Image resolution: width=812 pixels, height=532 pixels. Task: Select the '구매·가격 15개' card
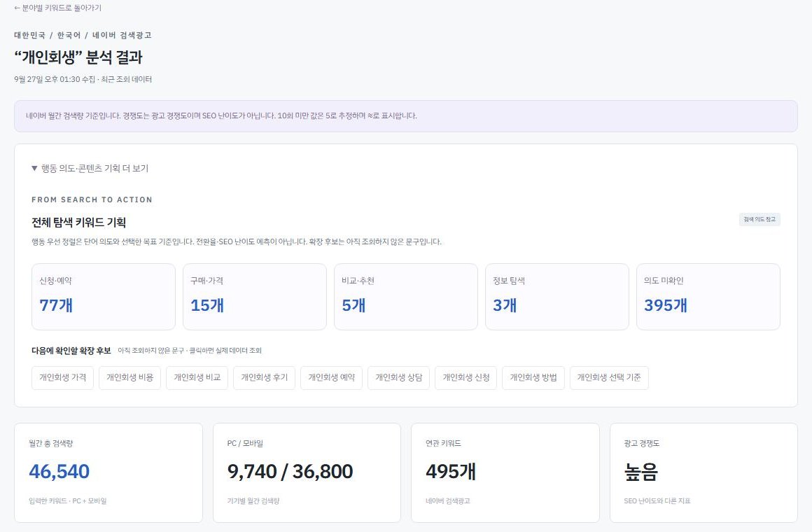255,297
